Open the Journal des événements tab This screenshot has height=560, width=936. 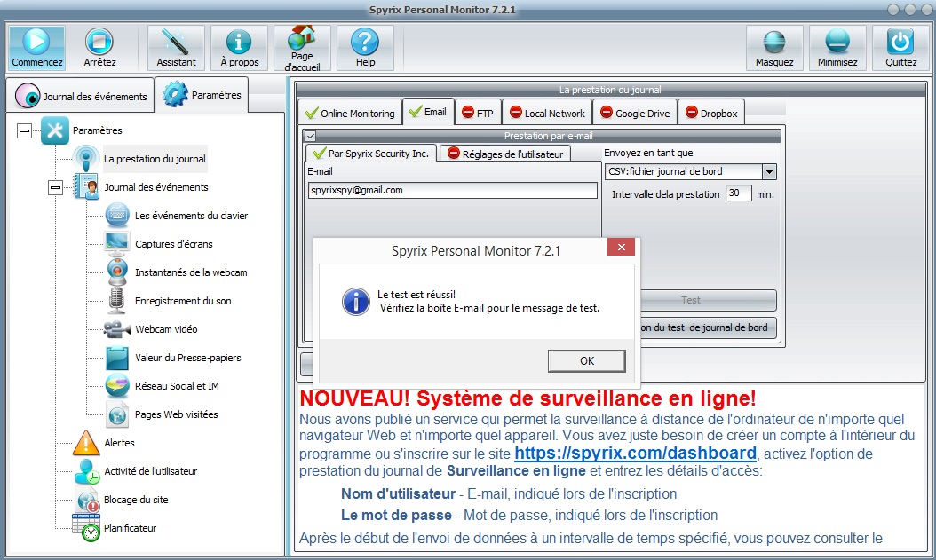click(x=81, y=96)
